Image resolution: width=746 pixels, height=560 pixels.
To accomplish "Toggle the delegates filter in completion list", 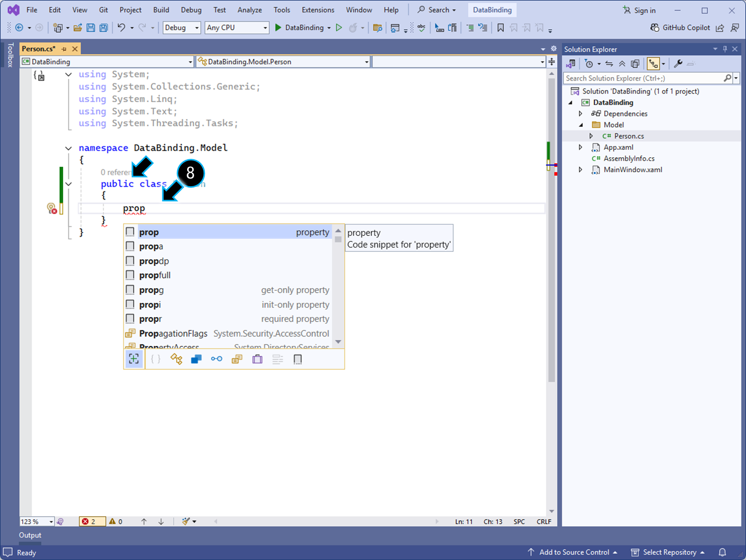I will [257, 359].
